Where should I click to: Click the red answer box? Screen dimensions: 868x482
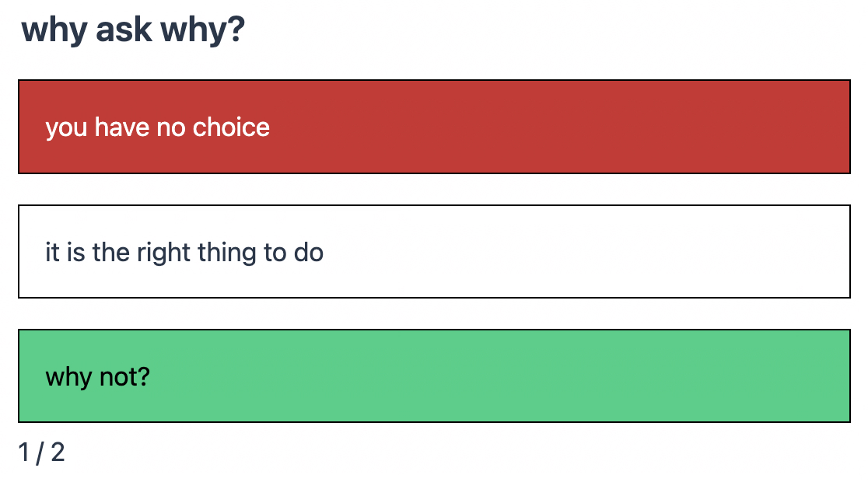(433, 127)
